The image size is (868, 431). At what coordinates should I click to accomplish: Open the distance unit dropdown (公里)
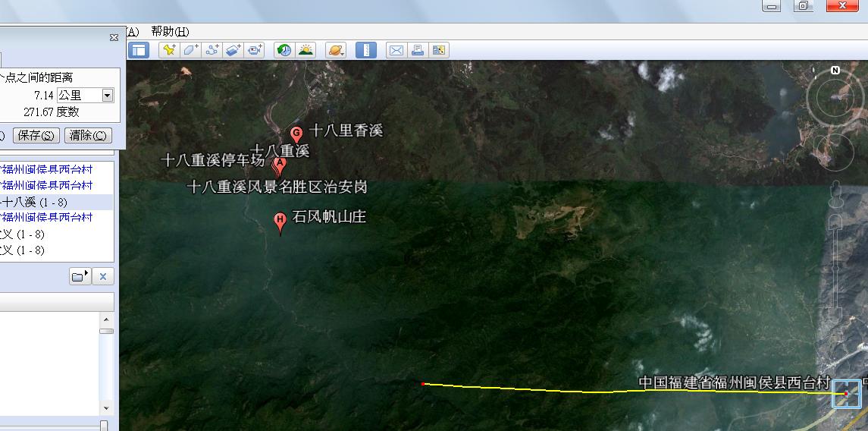[107, 96]
